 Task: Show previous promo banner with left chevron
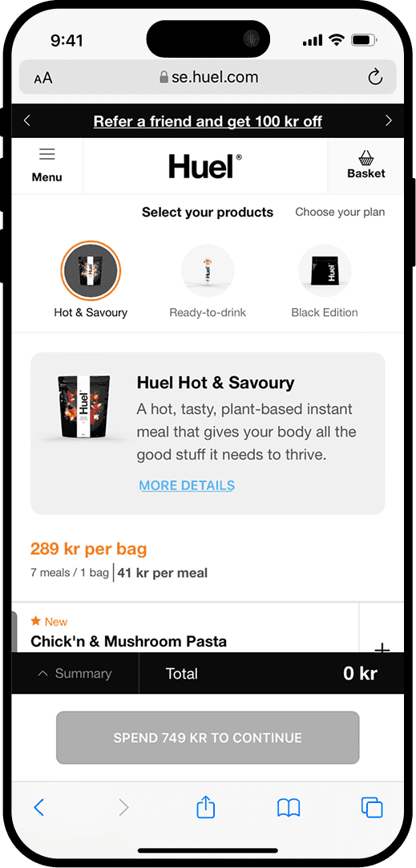(x=27, y=120)
